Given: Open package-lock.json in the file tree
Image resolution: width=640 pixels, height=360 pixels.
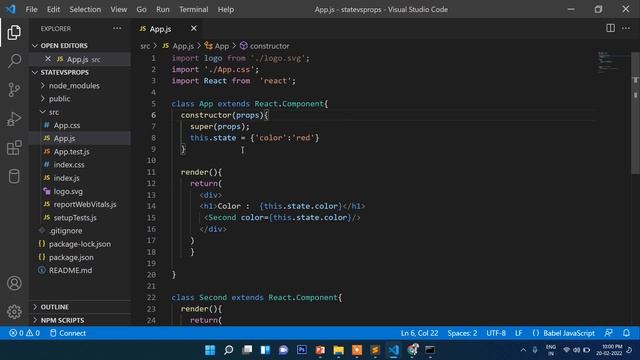Looking at the screenshot, I should [80, 244].
